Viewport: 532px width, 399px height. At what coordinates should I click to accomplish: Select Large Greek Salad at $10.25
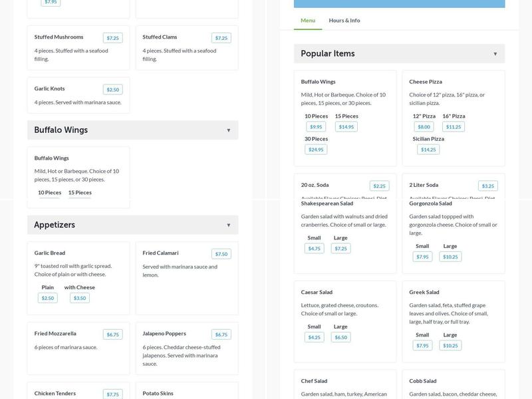pos(450,345)
